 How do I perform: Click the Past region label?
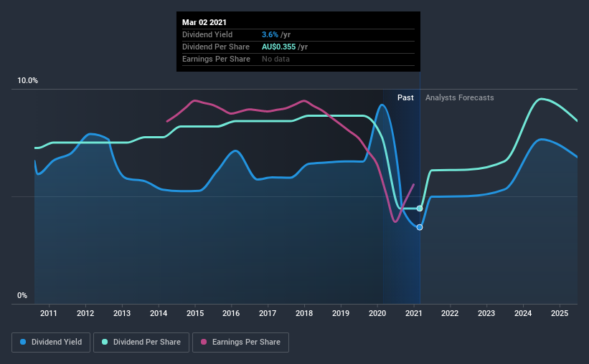405,97
